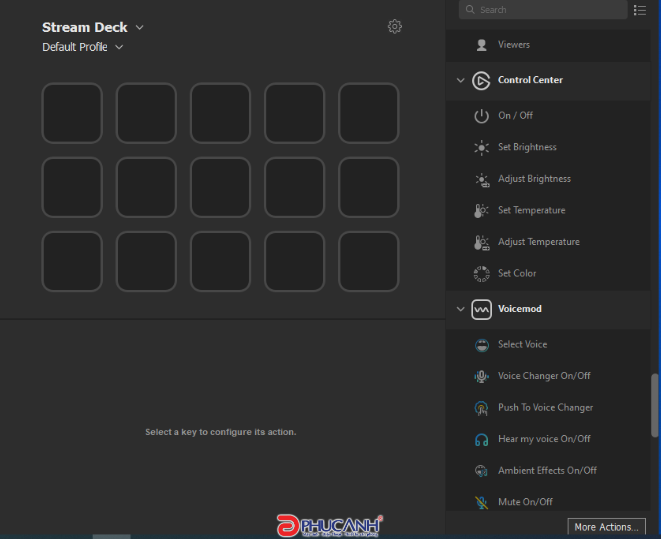The image size is (661, 539).
Task: Click the Voice Changer On/Off label
Action: point(544,376)
